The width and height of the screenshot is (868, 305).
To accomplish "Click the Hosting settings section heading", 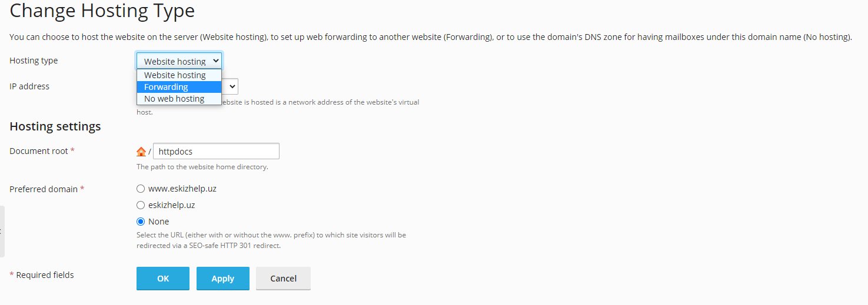I will (55, 126).
